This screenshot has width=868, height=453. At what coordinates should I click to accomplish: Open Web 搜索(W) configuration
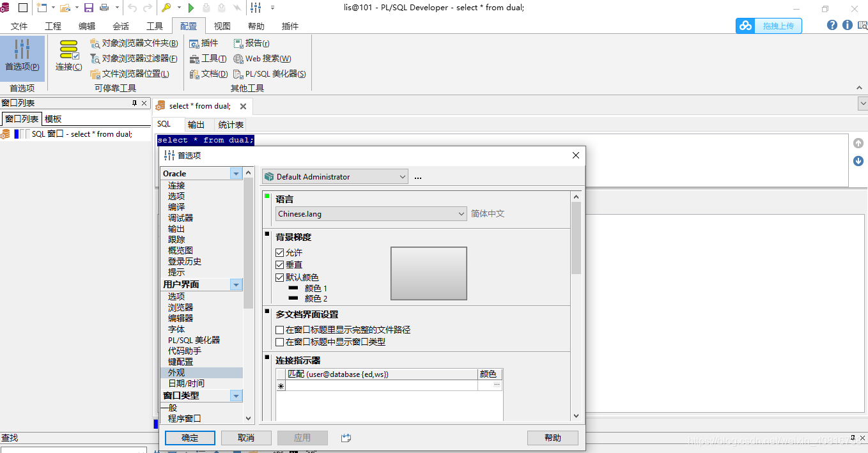262,58
